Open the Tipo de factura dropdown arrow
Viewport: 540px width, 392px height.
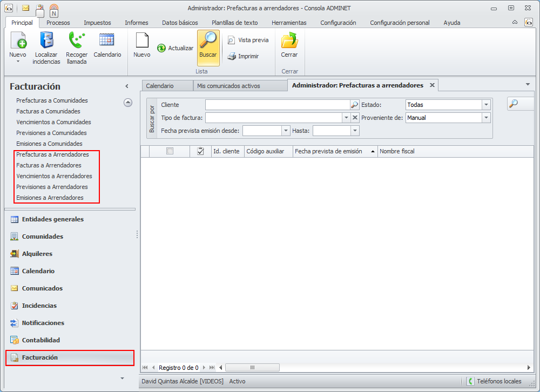346,118
